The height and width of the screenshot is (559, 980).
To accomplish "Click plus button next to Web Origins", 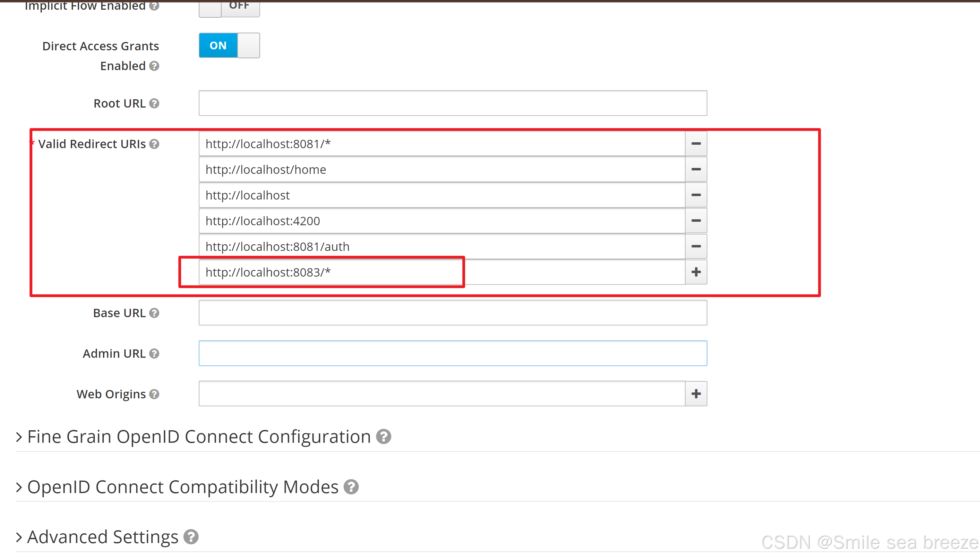I will tap(696, 393).
